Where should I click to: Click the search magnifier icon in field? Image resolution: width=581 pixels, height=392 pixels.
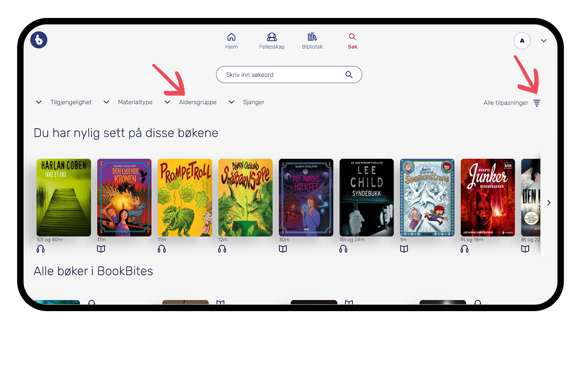pyautogui.click(x=349, y=74)
